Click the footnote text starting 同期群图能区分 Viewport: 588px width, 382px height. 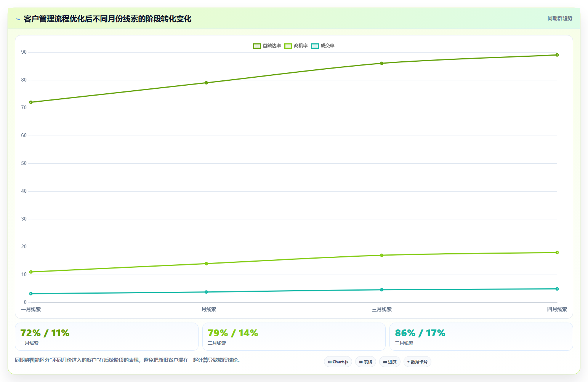pyautogui.click(x=128, y=360)
